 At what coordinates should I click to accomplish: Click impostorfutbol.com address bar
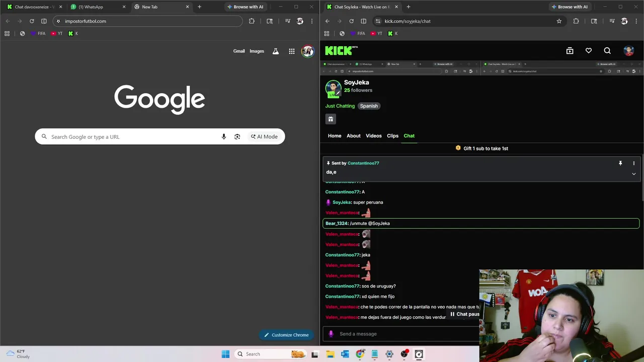click(148, 21)
